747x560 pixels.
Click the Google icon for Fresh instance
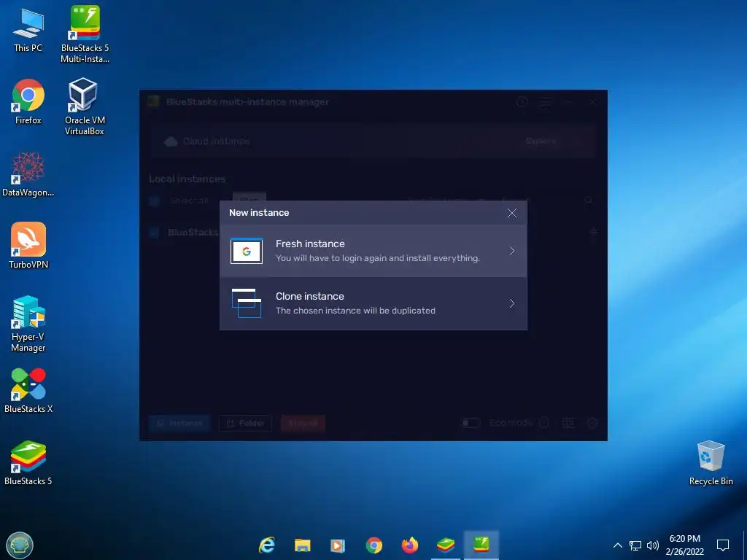click(247, 251)
